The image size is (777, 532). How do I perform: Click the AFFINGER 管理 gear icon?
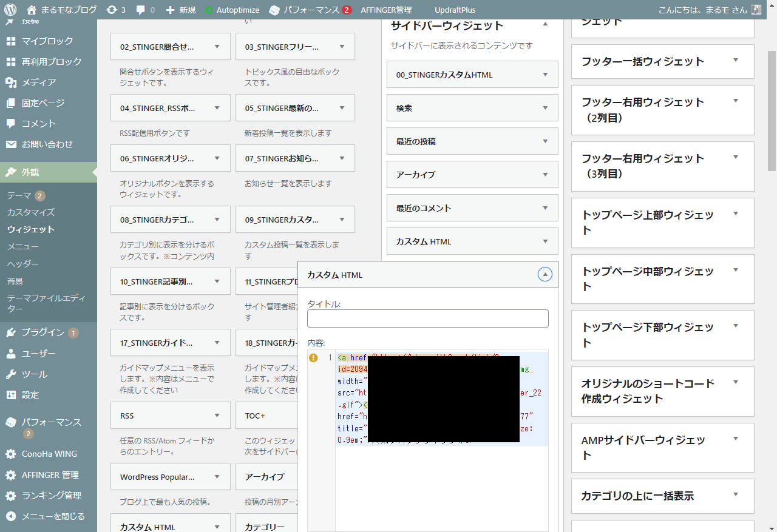click(x=11, y=475)
